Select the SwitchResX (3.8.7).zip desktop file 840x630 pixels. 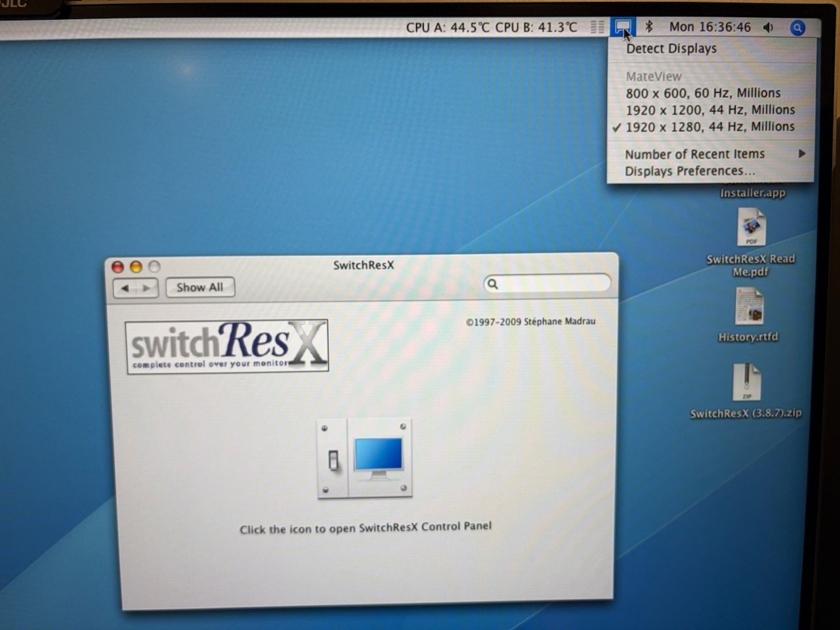point(746,392)
